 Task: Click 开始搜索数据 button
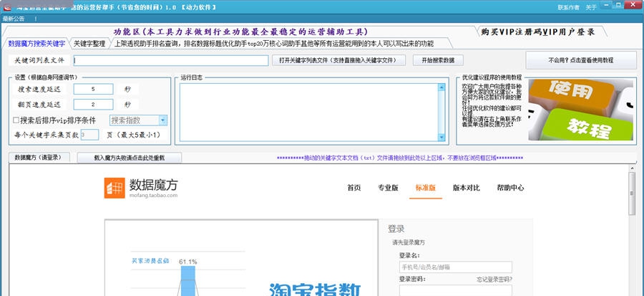(438, 60)
